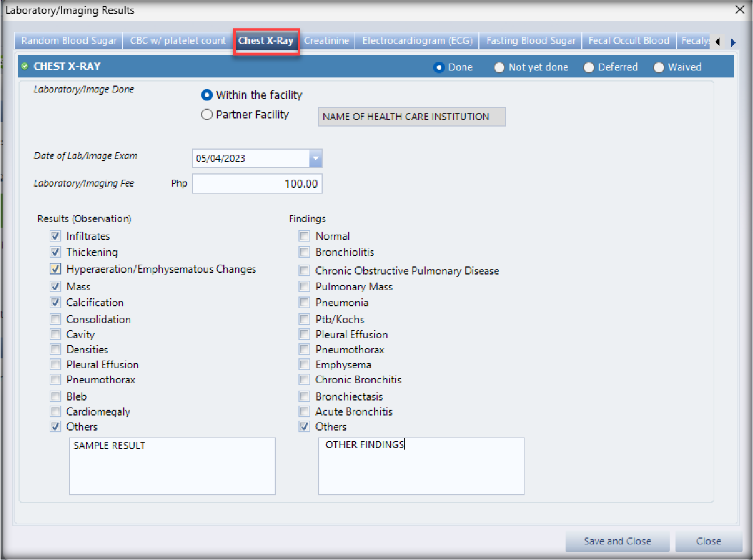Close the Laboratory/Imaging Results dialog
The image size is (753, 560).
pyautogui.click(x=740, y=10)
